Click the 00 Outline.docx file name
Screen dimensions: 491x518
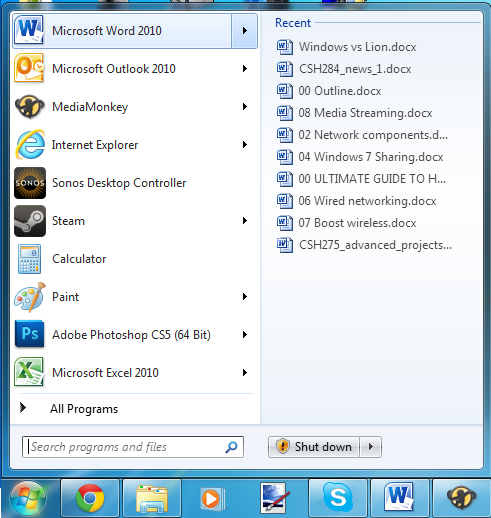point(340,91)
